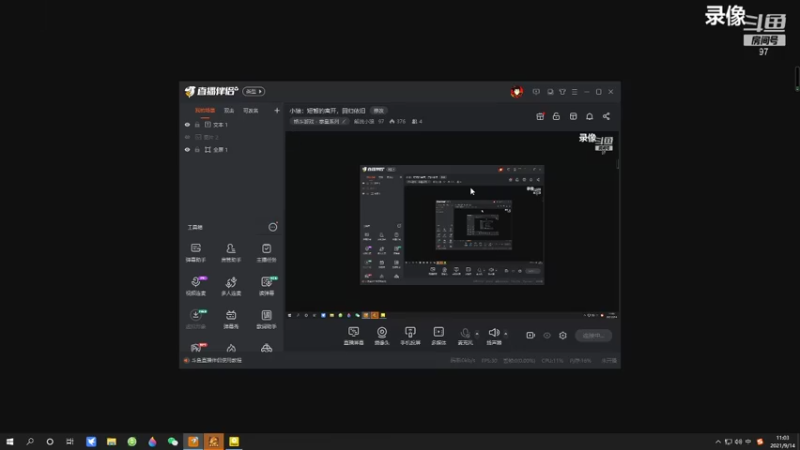Select the 图片 2 layer row
The image size is (800, 450).
click(232, 137)
